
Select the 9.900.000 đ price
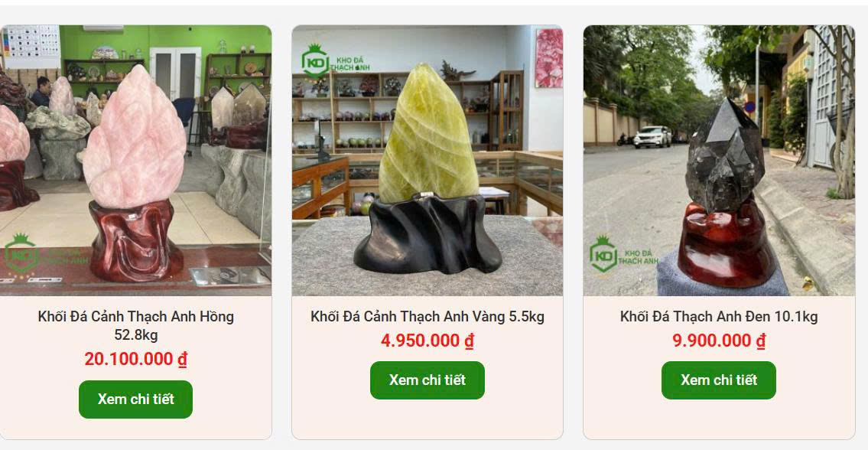tap(719, 341)
